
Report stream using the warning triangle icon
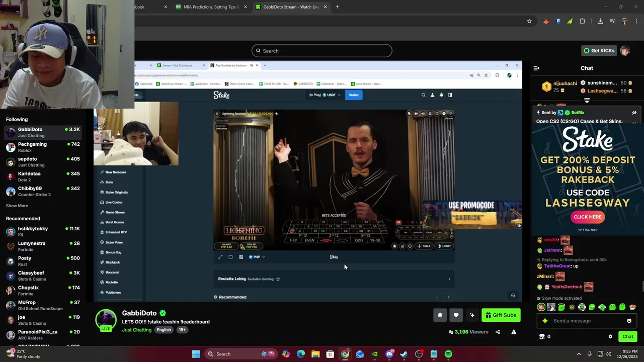click(514, 332)
